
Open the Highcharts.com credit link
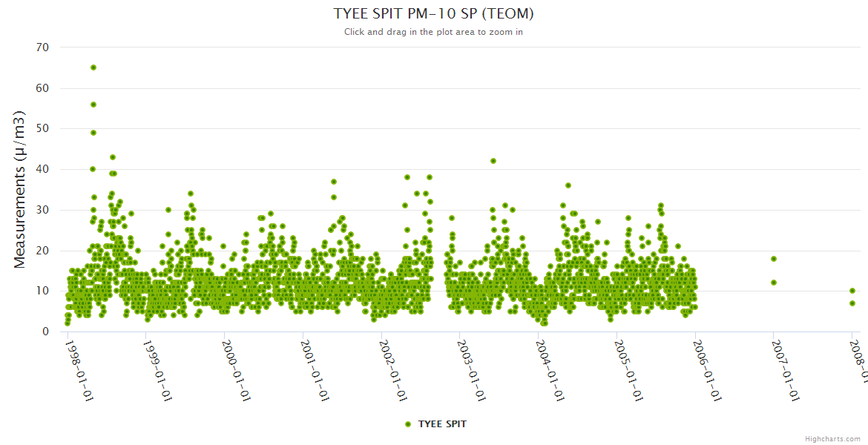pyautogui.click(x=832, y=438)
